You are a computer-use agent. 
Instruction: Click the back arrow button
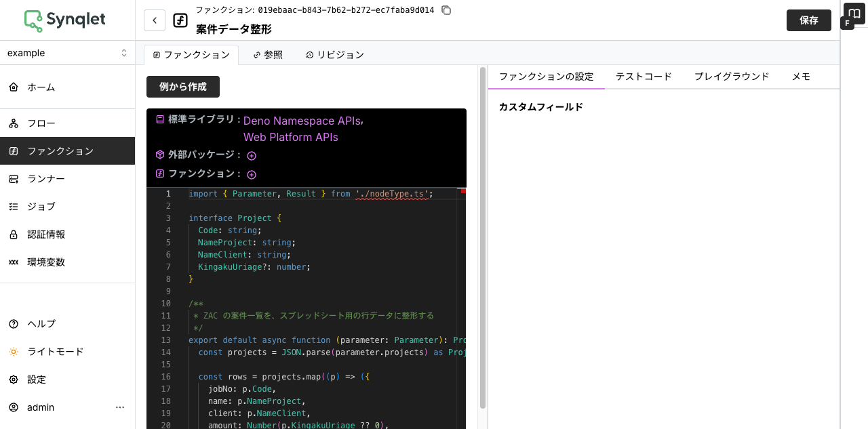click(155, 20)
